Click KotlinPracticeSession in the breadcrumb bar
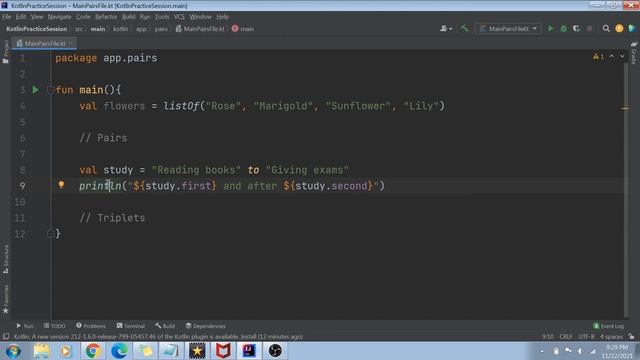Viewport: 640px width, 360px height. pyautogui.click(x=37, y=29)
